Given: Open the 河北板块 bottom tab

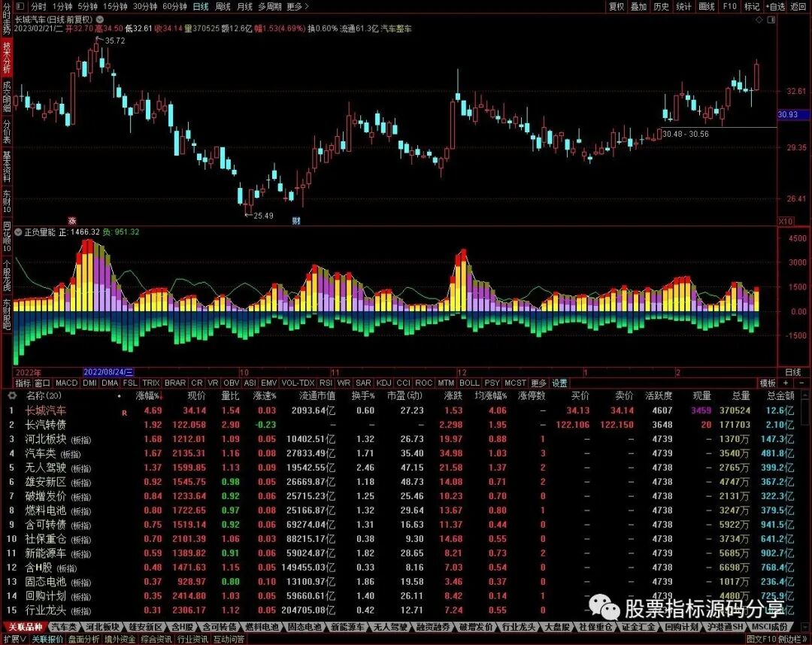Looking at the screenshot, I should (x=102, y=628).
